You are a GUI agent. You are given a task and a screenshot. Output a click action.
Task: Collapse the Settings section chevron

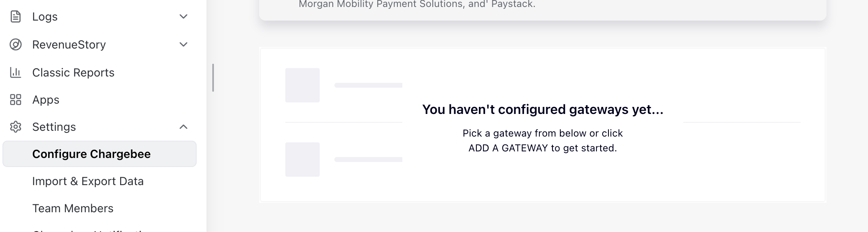tap(183, 127)
